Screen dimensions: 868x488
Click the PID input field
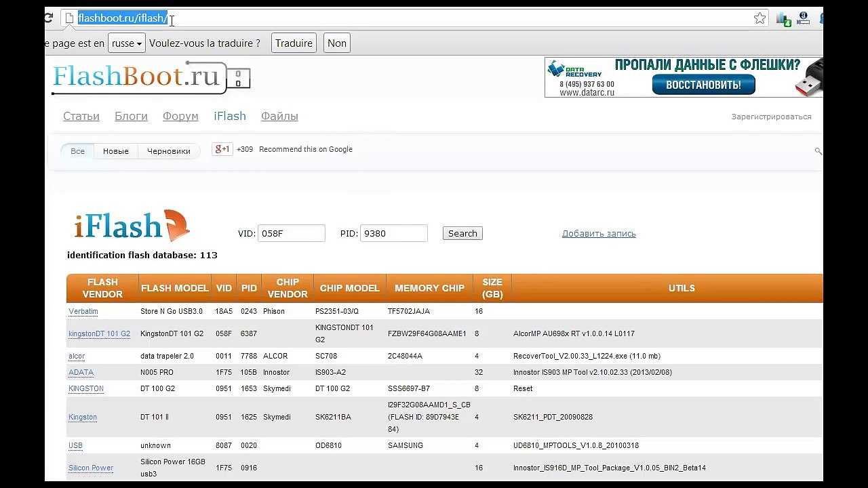tap(394, 233)
